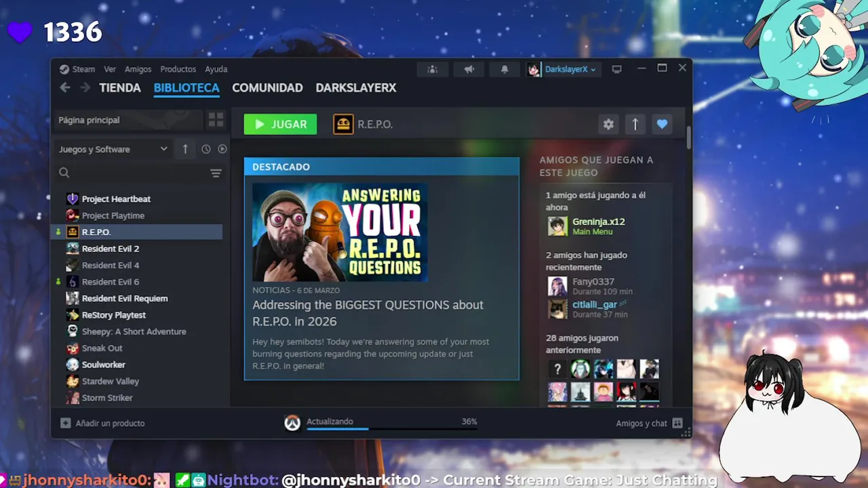The image size is (868, 488).
Task: Click the green JUGAR button
Action: [x=280, y=124]
